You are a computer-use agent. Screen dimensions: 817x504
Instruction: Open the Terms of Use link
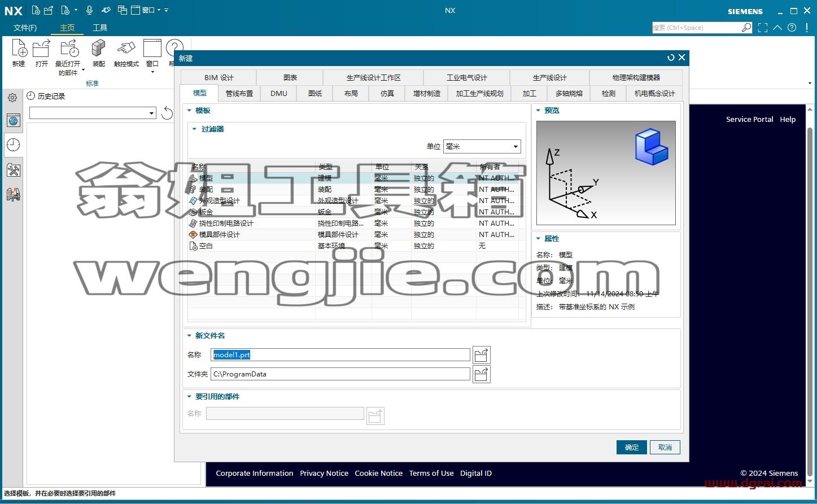(x=431, y=473)
